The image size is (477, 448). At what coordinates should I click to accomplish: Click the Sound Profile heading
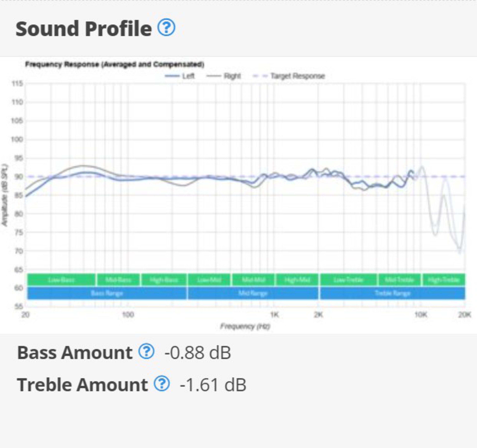pos(83,29)
